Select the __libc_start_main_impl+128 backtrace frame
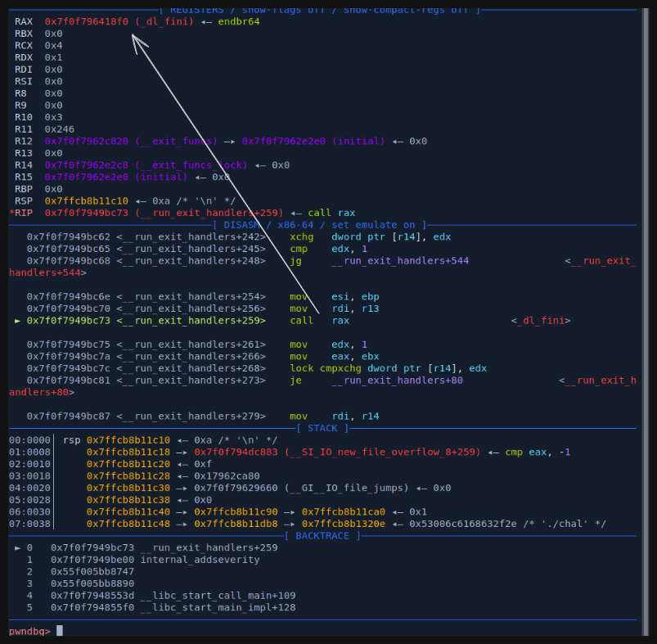 (x=218, y=607)
